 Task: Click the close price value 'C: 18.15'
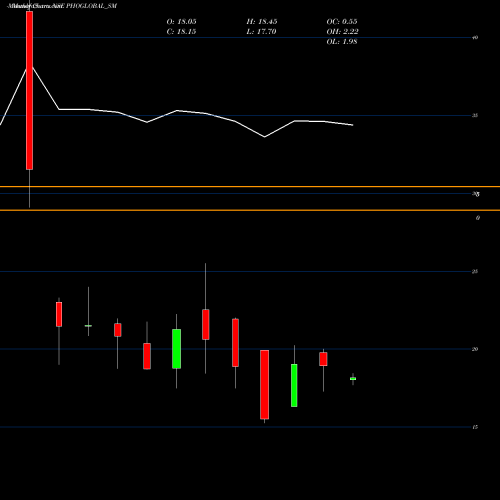181,32
